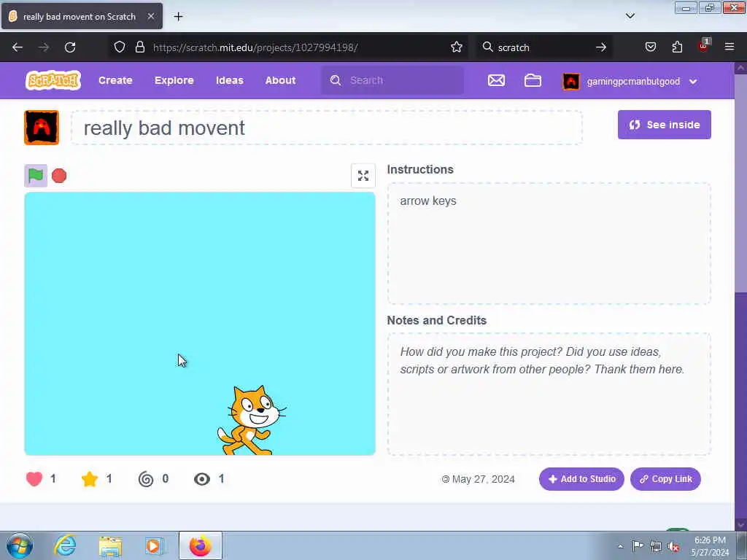Expand the gamingpcmanbutgood account dropdown
Image resolution: width=747 pixels, height=560 pixels.
(x=693, y=82)
